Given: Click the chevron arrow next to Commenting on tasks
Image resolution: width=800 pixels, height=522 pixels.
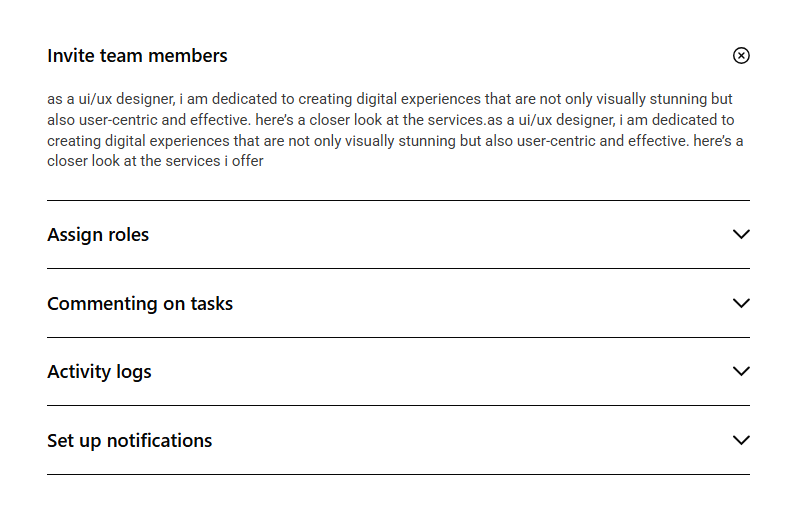Looking at the screenshot, I should coord(741,303).
